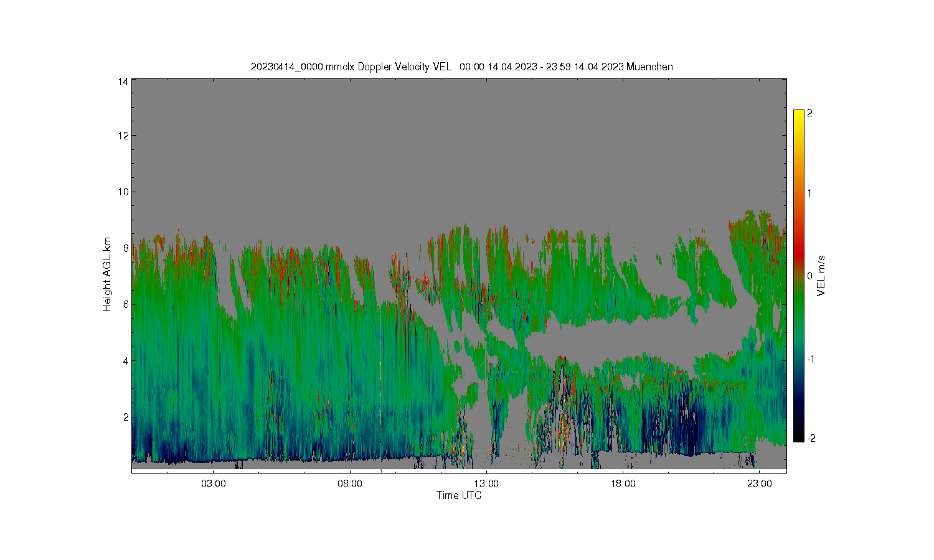This screenshot has height=560, width=934.
Task: Click the 08:00 time tick label
Action: pyautogui.click(x=350, y=484)
